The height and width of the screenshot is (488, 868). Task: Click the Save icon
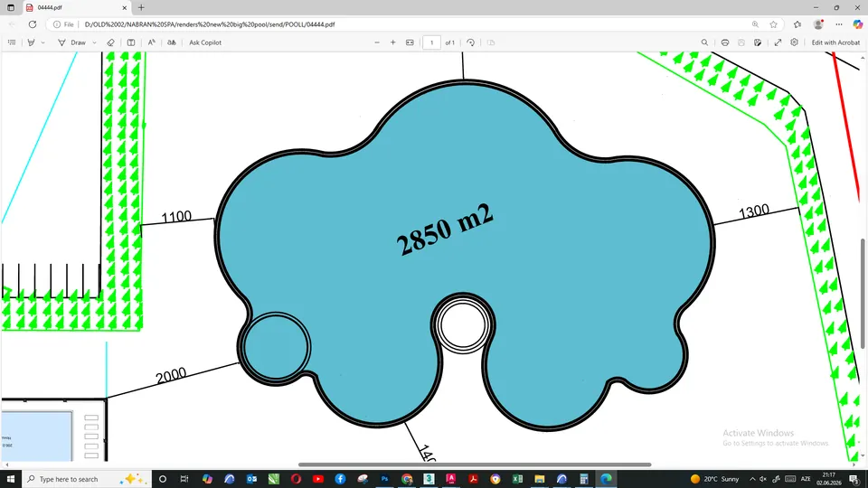coord(741,42)
